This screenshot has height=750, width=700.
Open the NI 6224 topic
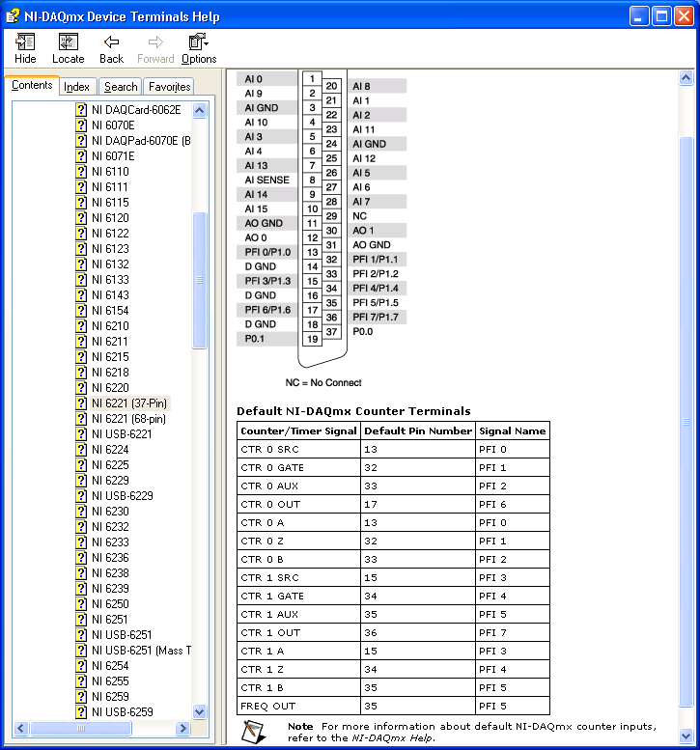110,450
